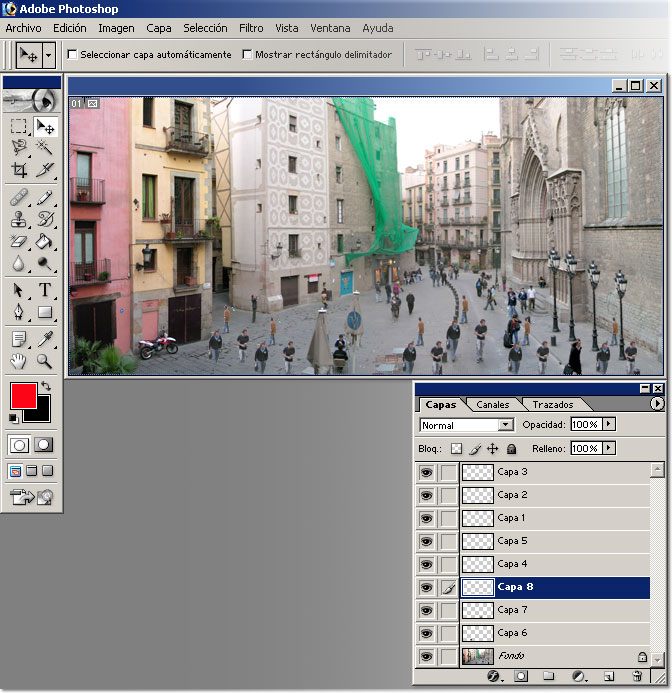Enable 'Seleccionar capa automáticamente' checkbox

72,55
